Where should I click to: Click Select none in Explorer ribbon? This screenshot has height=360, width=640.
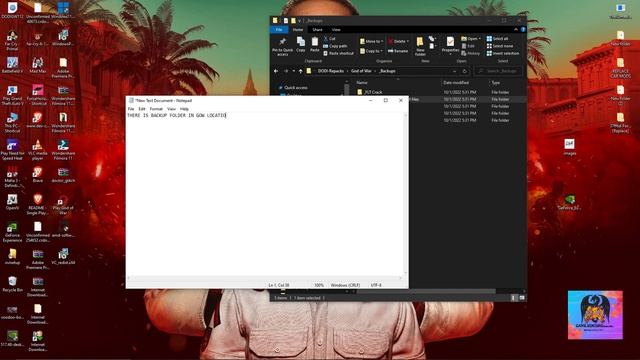(500, 46)
